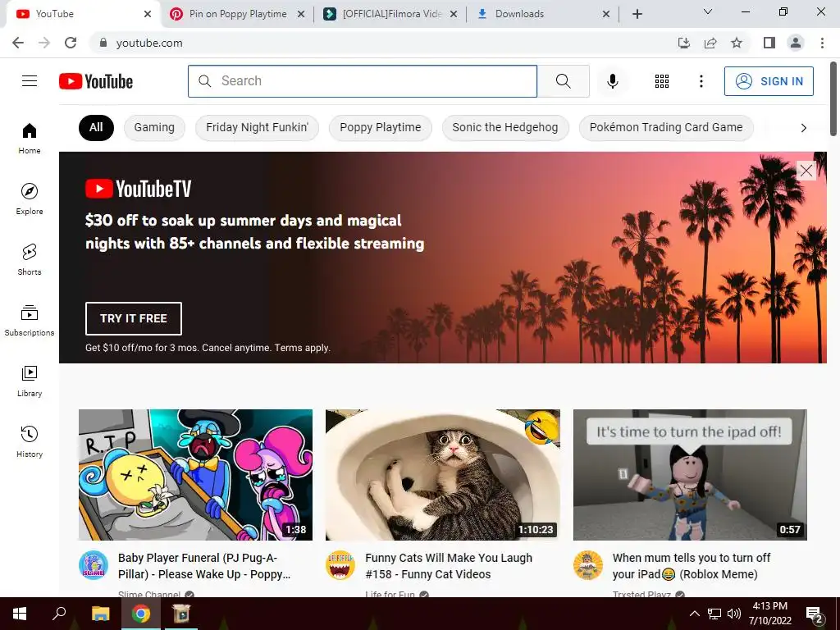Select Pokémon Trading Card Game chip

pyautogui.click(x=666, y=128)
